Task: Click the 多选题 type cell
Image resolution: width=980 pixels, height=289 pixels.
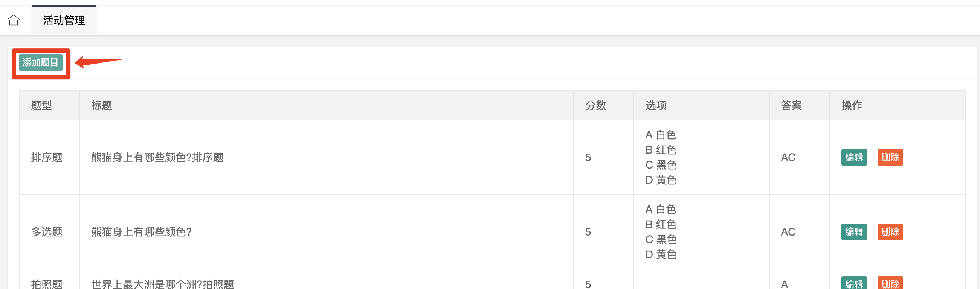Action: point(47,232)
